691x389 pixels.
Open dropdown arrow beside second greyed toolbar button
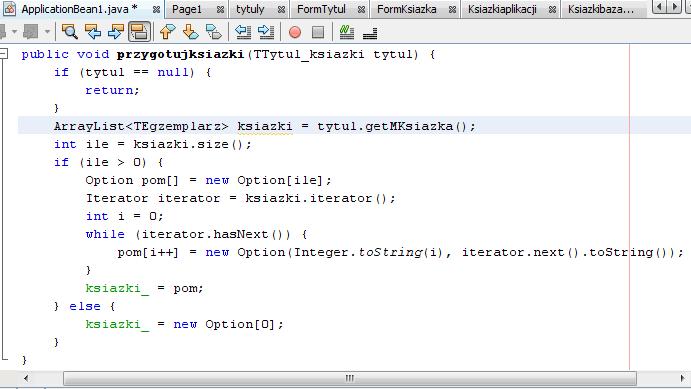pyautogui.click(x=47, y=32)
